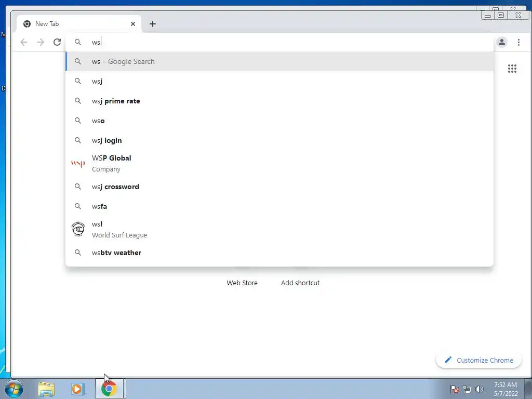Image resolution: width=532 pixels, height=399 pixels.
Task: Open the Action Center flag icon
Action: click(x=455, y=389)
